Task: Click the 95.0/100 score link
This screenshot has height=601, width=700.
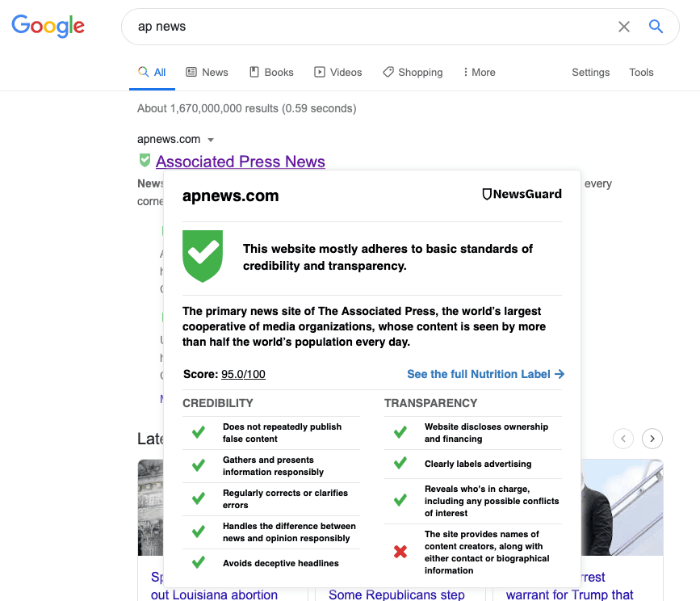Action: click(243, 374)
